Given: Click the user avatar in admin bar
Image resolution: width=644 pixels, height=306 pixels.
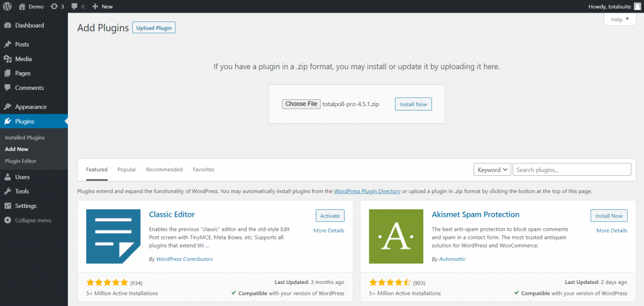Looking at the screenshot, I should [x=637, y=6].
